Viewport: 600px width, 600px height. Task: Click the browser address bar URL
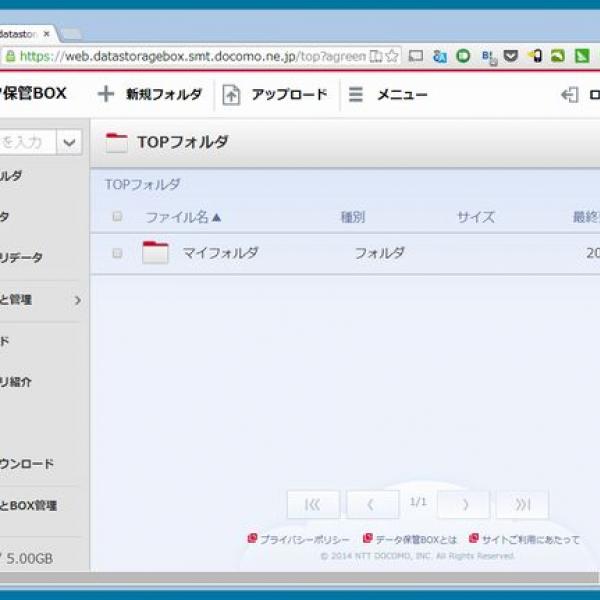(x=193, y=57)
